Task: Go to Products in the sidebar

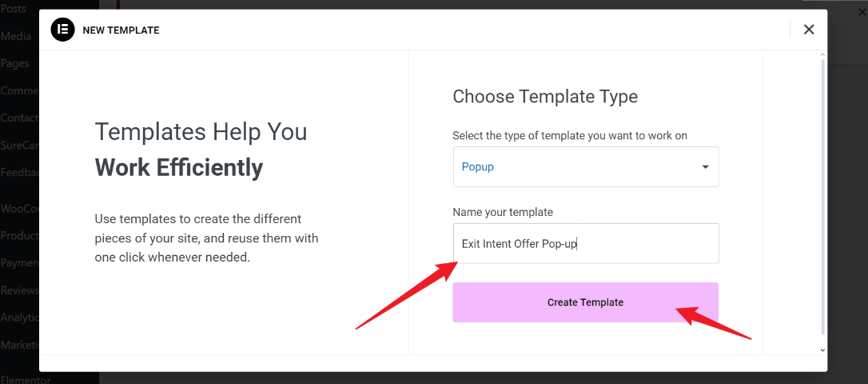Action: [x=19, y=236]
